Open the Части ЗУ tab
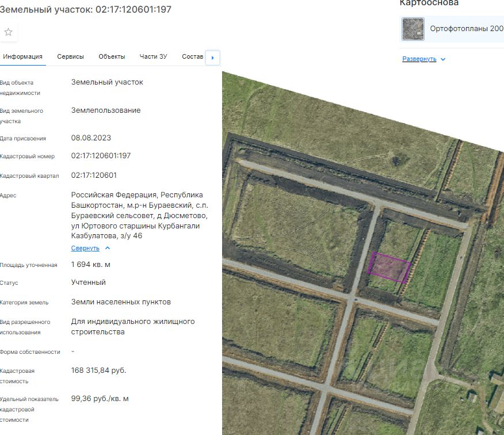This screenshot has height=435, width=504. tap(153, 56)
